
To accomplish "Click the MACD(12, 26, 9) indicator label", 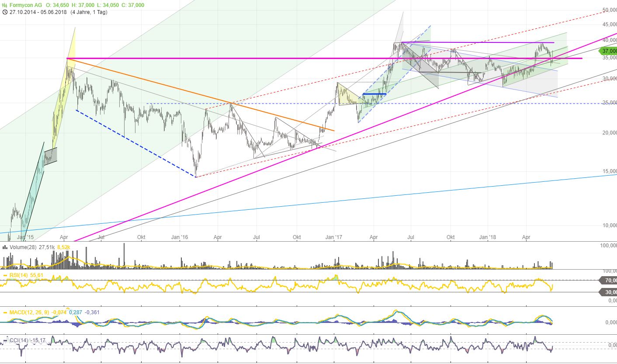I will click(x=30, y=312).
